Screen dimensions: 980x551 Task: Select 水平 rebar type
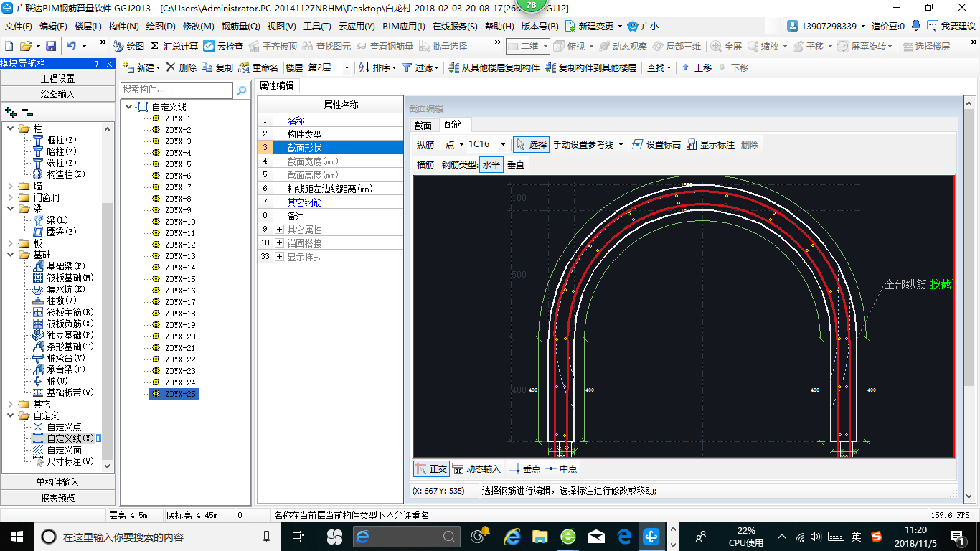click(491, 164)
